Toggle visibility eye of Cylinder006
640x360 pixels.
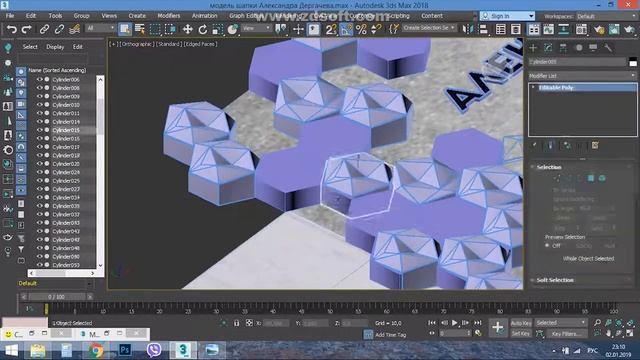tap(40, 80)
